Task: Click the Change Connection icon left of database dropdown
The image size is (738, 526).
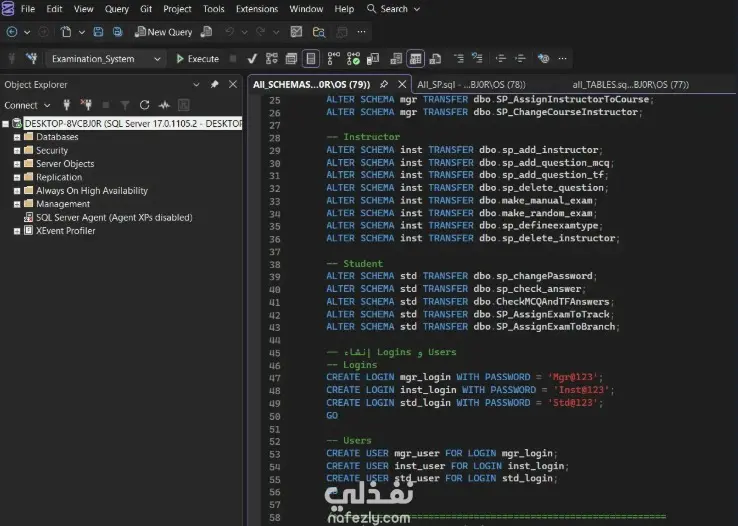Action: (32, 58)
